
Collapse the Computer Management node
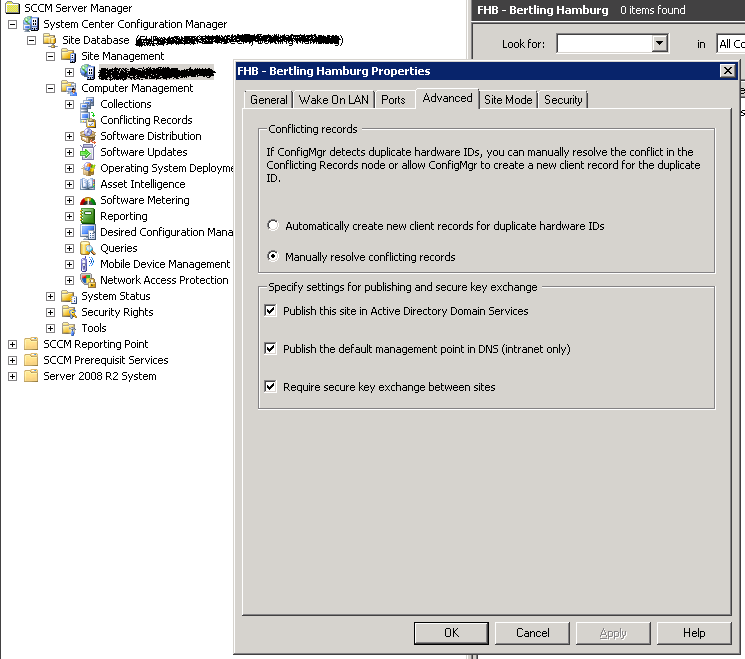[x=50, y=88]
